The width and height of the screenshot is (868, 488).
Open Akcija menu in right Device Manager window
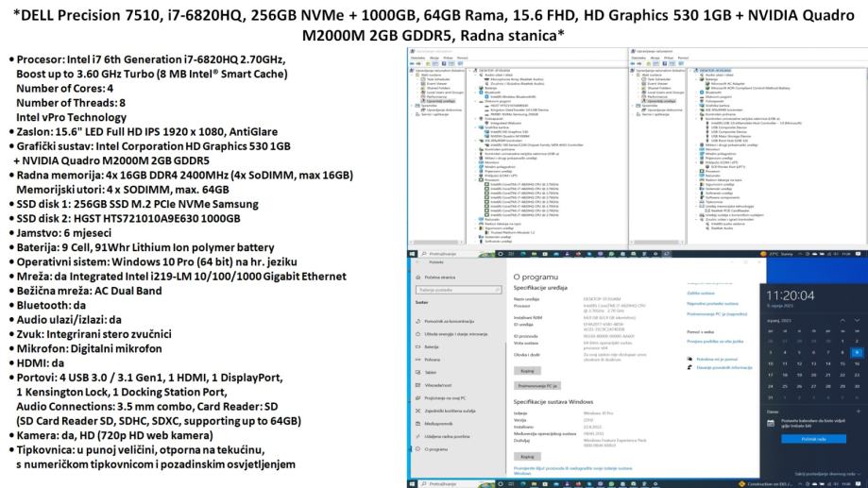[655, 58]
